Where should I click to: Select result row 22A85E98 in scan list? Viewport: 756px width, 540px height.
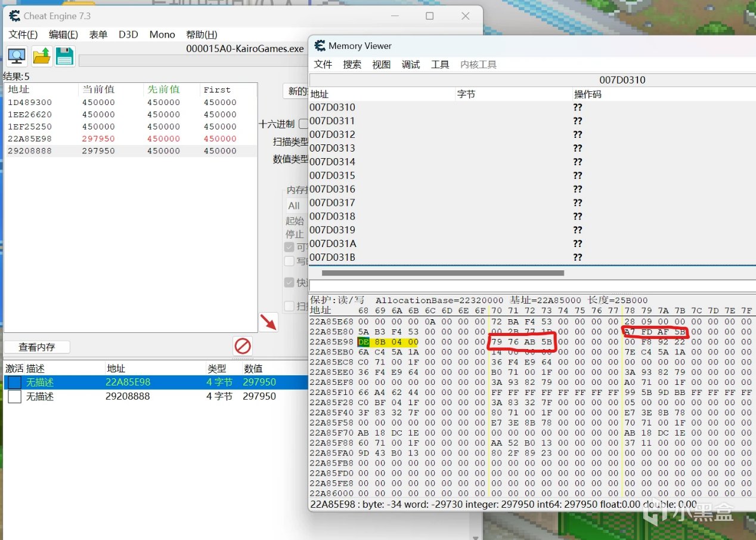coord(131,138)
